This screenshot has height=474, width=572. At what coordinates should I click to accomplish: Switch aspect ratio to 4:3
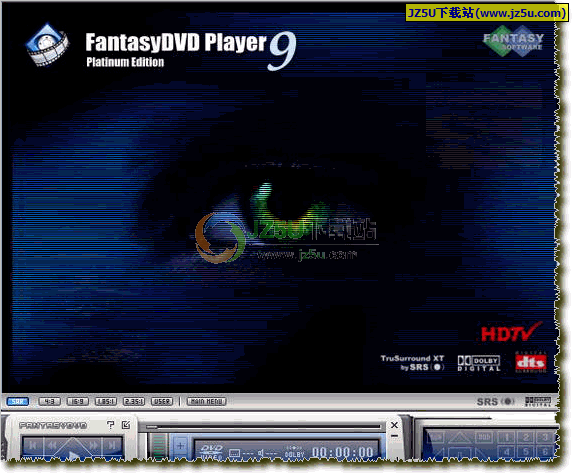[x=49, y=402]
